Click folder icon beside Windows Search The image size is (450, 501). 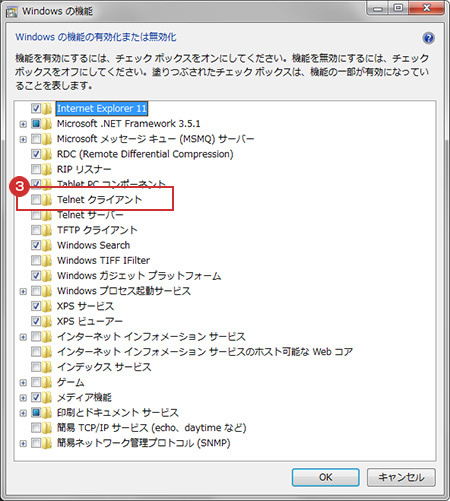[47, 245]
